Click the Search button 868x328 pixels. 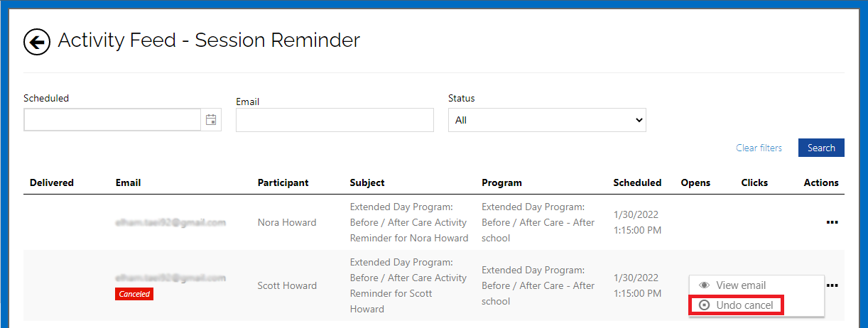(821, 148)
